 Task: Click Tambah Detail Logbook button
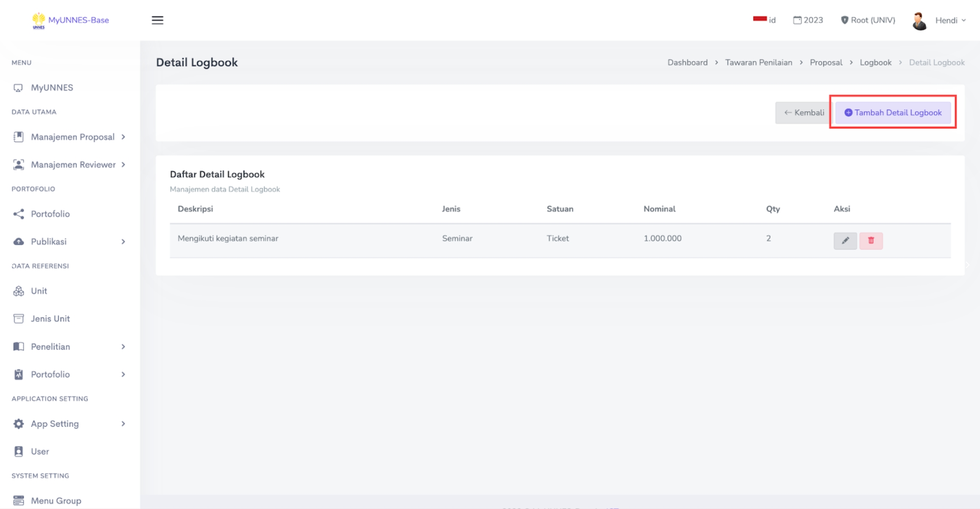[x=893, y=113]
